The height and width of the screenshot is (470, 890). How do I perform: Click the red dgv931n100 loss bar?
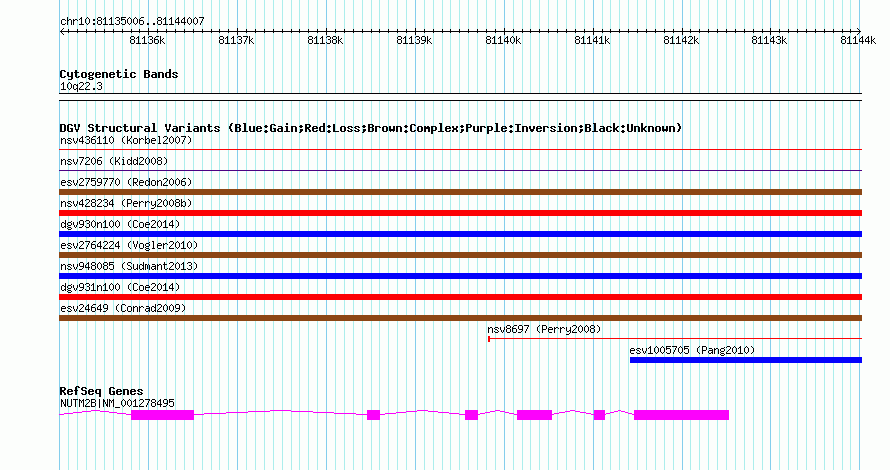[460, 297]
